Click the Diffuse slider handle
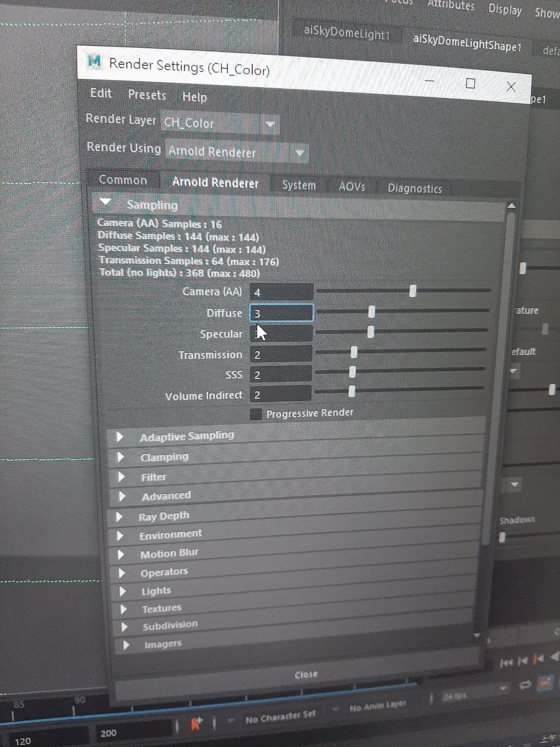 pyautogui.click(x=372, y=312)
